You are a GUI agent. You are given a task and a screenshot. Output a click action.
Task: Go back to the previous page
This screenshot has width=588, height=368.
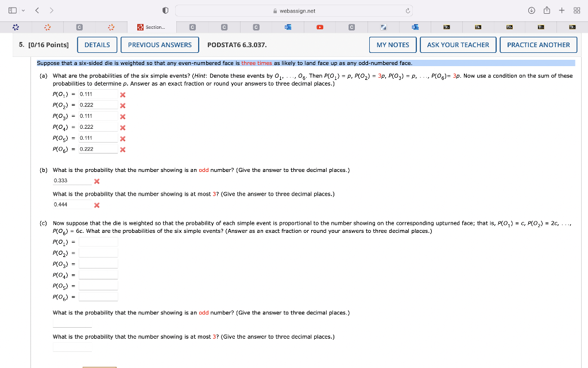(37, 10)
